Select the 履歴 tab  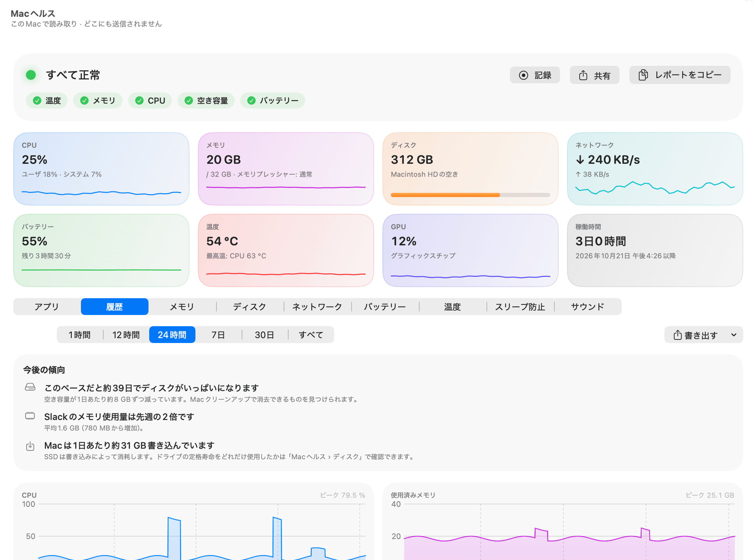(x=115, y=307)
